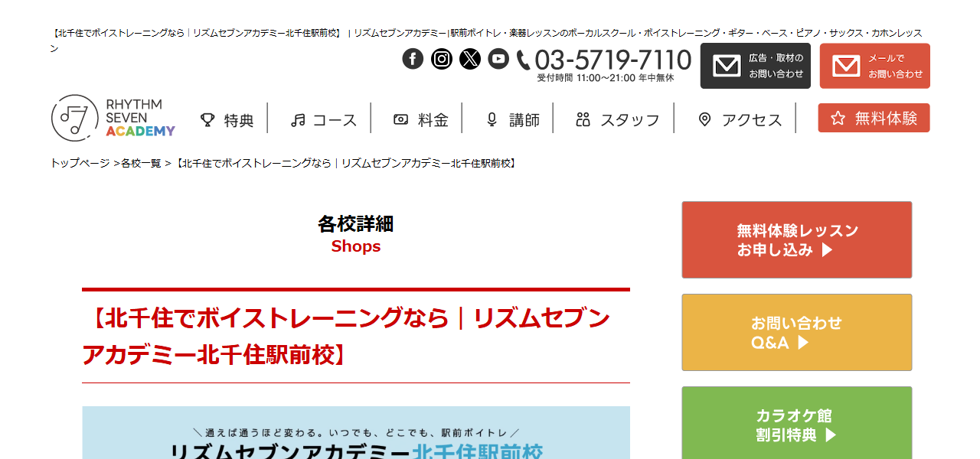Go to トップページ breadcrumb link

[80, 163]
